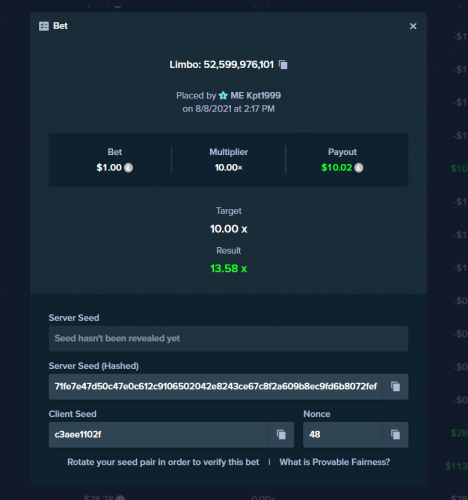The image size is (468, 500).
Task: Select the Server Seed (Hashed) text field
Action: pyautogui.click(x=215, y=387)
